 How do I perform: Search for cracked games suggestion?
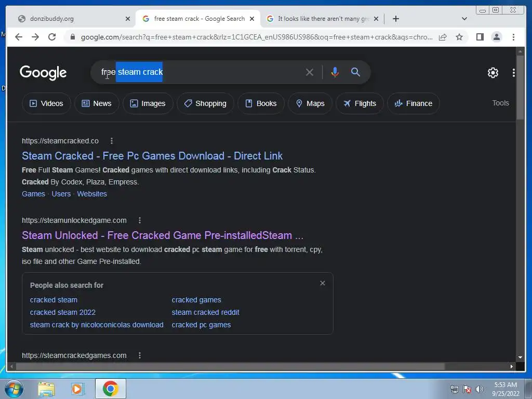tap(196, 300)
